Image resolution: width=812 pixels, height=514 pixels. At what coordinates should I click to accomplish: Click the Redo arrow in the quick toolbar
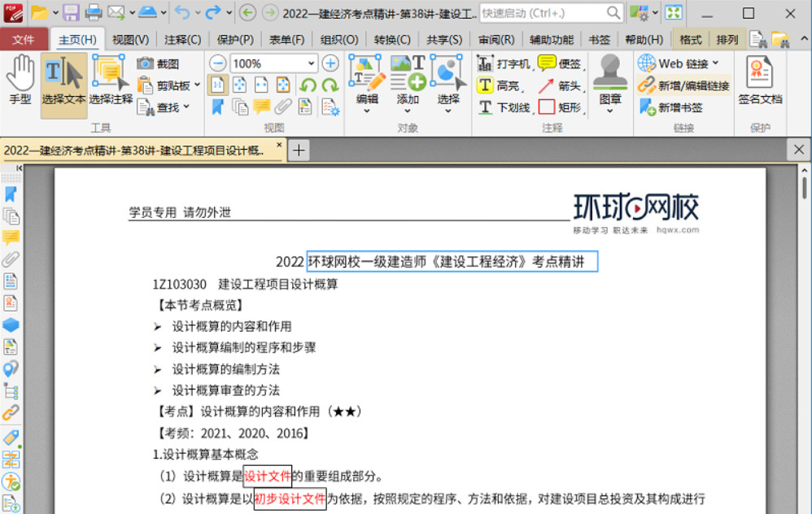coord(212,12)
